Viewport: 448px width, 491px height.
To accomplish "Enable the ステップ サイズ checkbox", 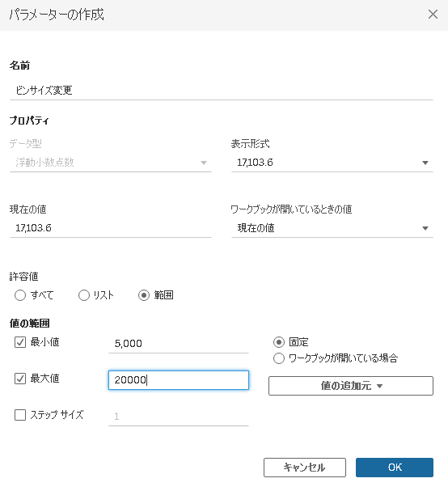I will [20, 415].
